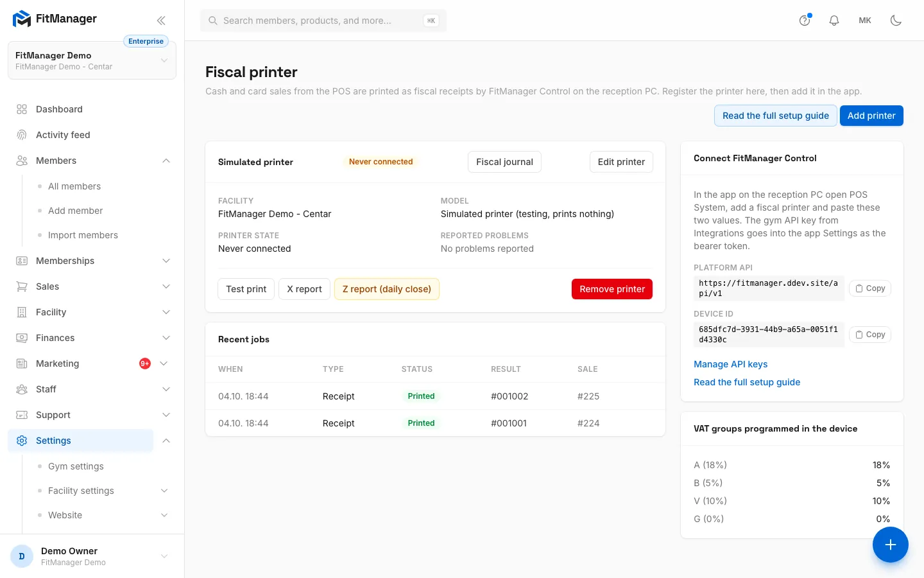Copy the Platform API URL
924x578 pixels.
coord(870,288)
